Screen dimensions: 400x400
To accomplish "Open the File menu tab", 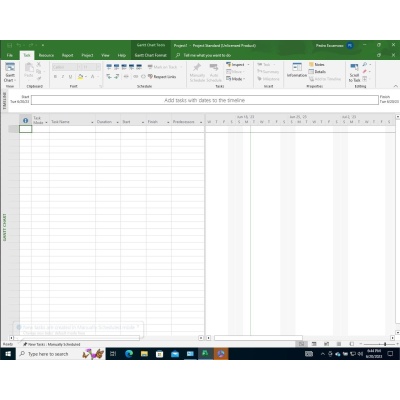I will coord(10,55).
